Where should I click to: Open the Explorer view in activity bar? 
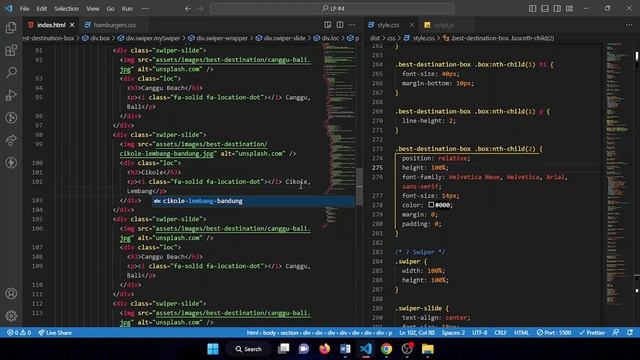(11, 28)
